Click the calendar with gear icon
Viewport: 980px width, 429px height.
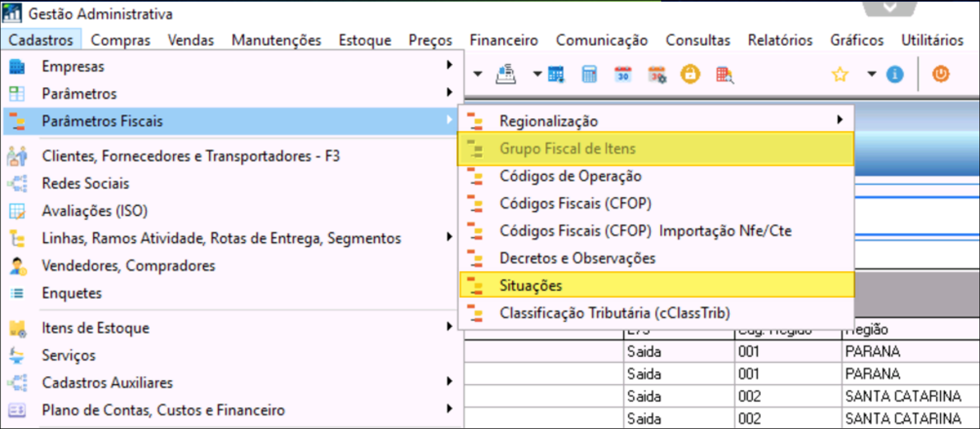[657, 75]
